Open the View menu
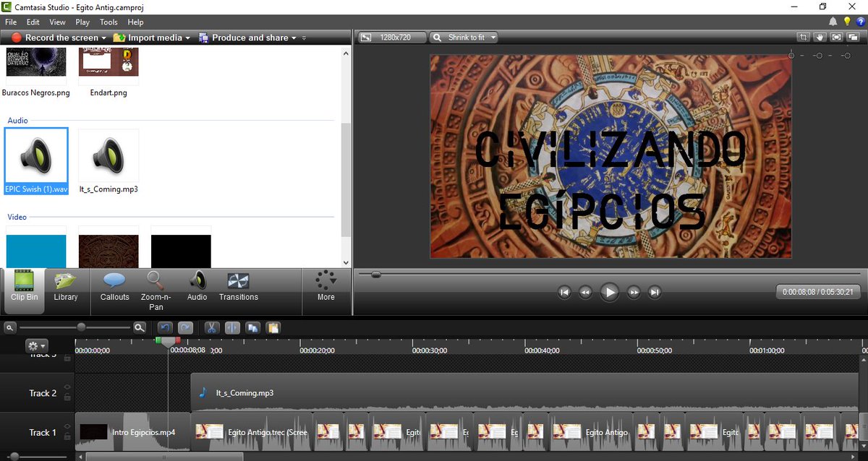 [x=57, y=22]
